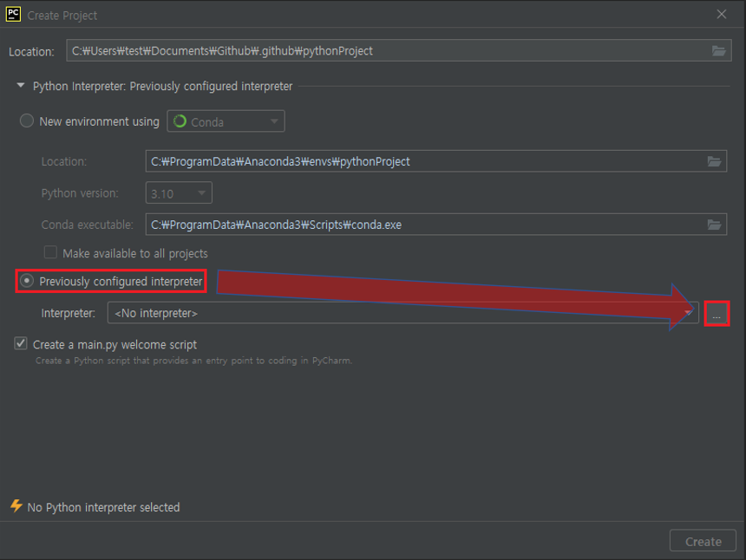Click the project Location folder browse icon

point(718,51)
